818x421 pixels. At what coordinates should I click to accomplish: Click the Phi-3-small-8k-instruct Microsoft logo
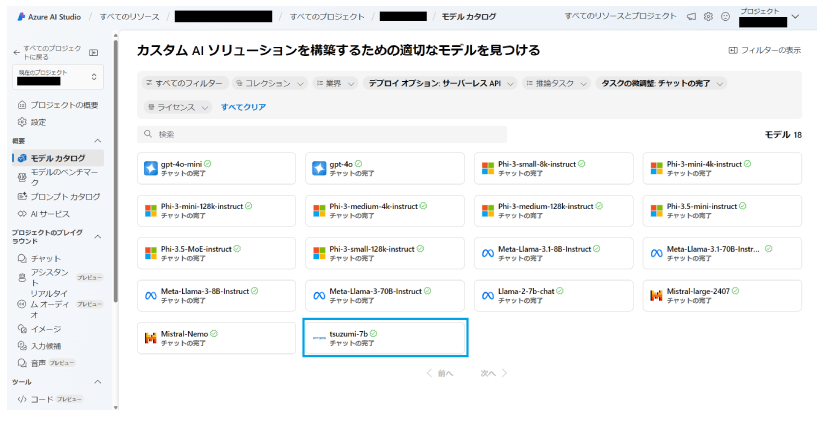[x=488, y=168]
